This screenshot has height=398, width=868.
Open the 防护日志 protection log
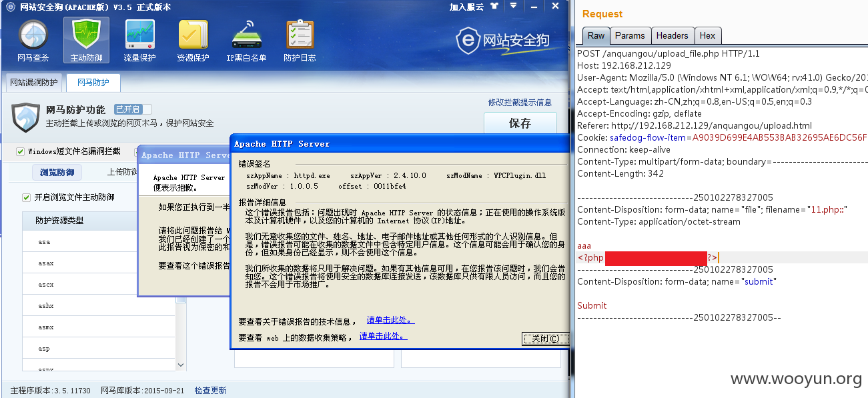pos(300,41)
